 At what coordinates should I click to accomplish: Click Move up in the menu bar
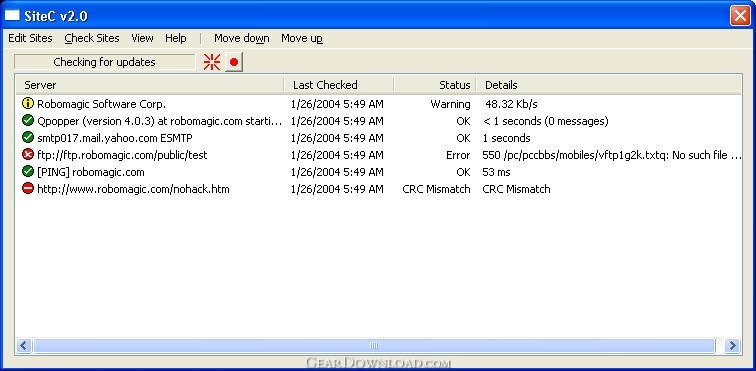tap(302, 38)
